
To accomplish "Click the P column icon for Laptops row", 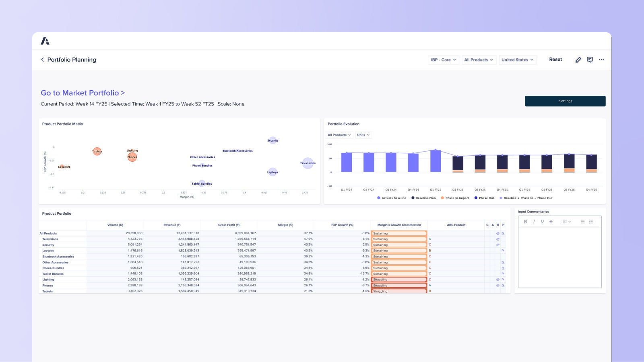I will (502, 250).
